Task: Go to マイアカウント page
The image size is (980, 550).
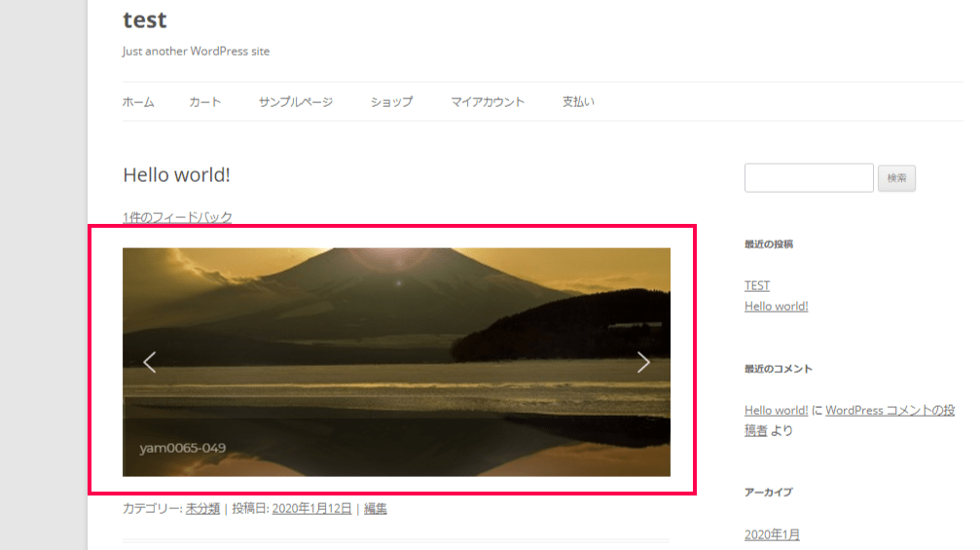Action: click(x=488, y=102)
